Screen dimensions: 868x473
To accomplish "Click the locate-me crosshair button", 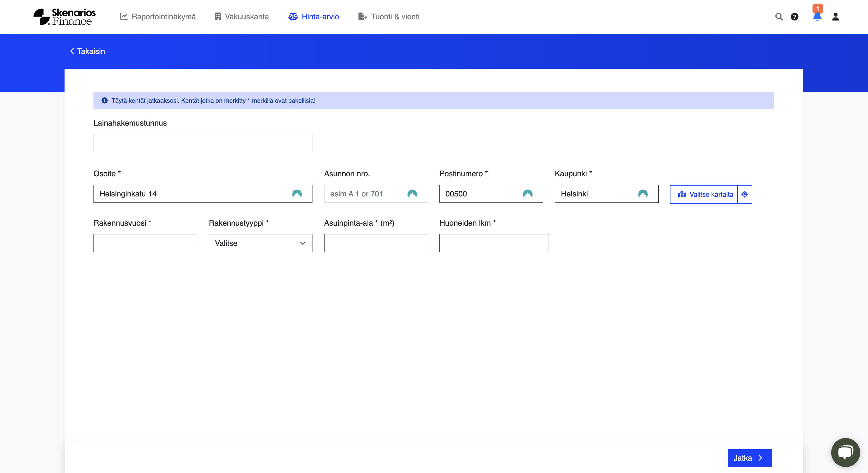I will [x=745, y=194].
